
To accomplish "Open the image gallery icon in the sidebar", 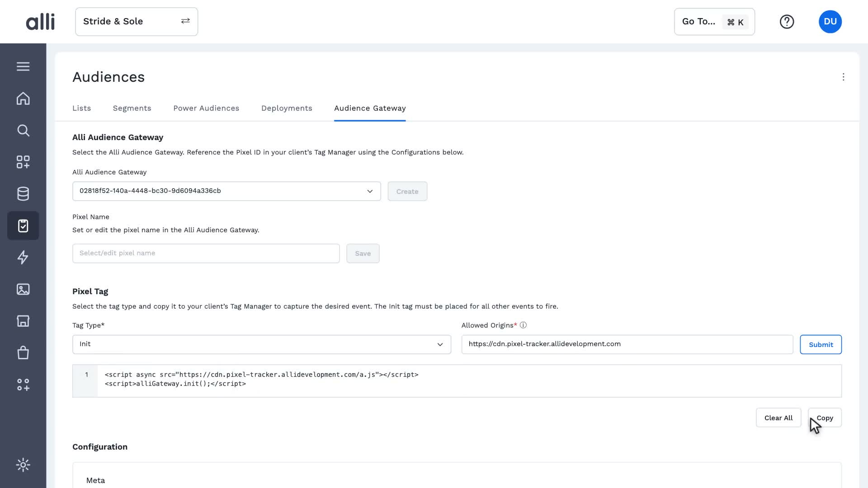I will pyautogui.click(x=23, y=289).
